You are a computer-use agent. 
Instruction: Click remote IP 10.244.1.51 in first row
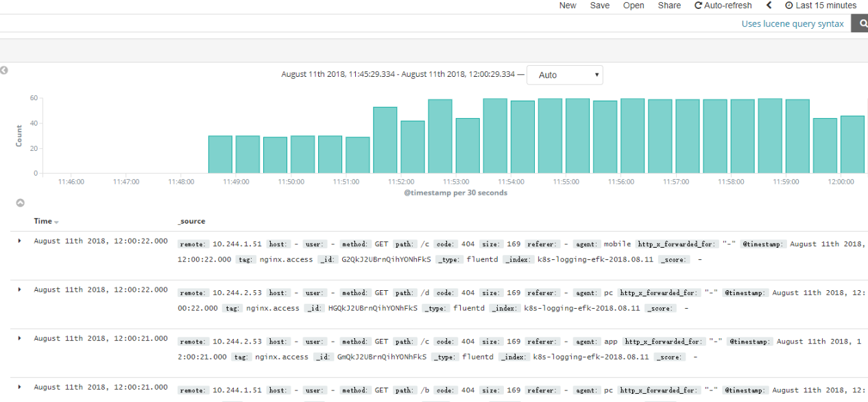[x=237, y=244]
